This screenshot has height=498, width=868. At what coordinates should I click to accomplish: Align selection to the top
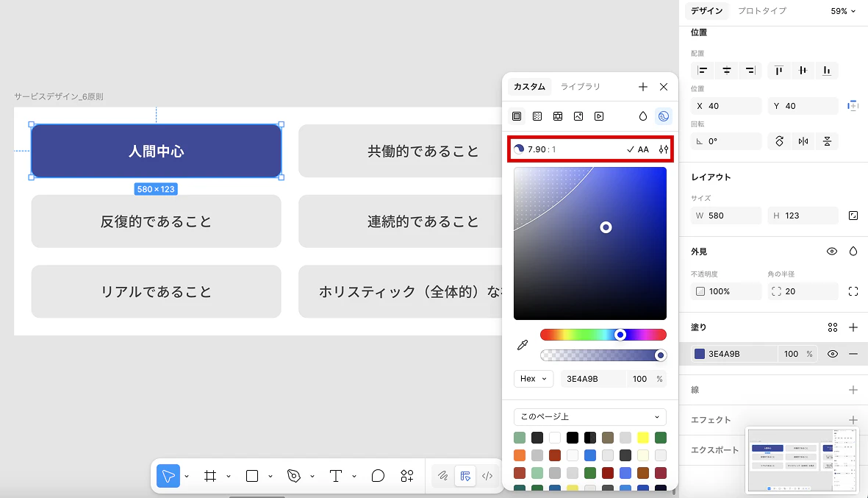point(779,71)
